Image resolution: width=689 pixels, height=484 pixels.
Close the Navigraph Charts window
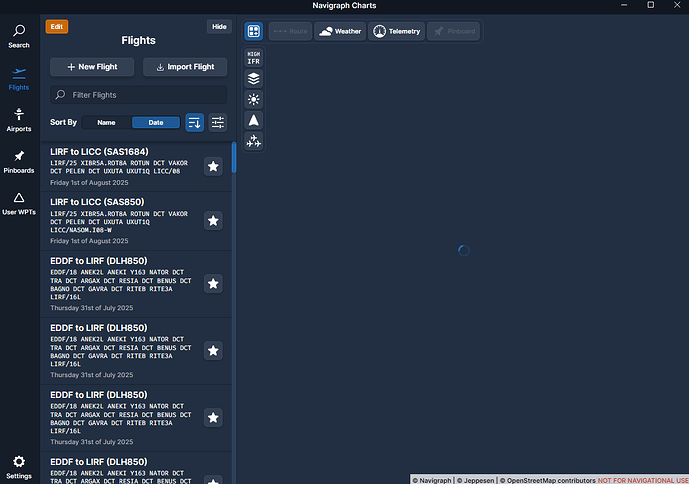point(677,5)
